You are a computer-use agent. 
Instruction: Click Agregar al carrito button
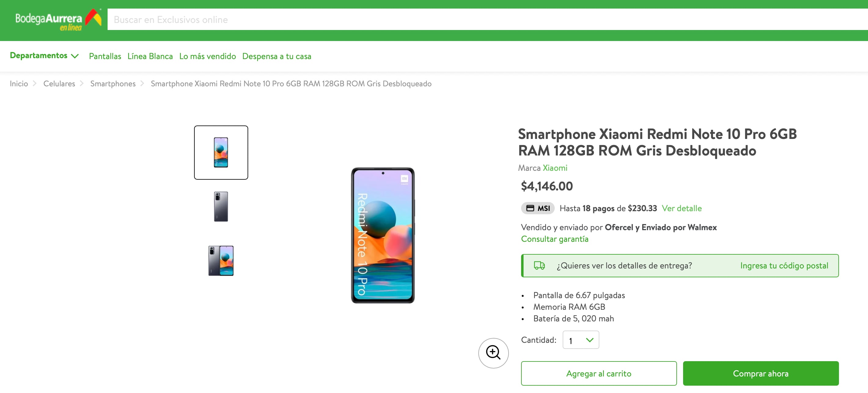598,373
